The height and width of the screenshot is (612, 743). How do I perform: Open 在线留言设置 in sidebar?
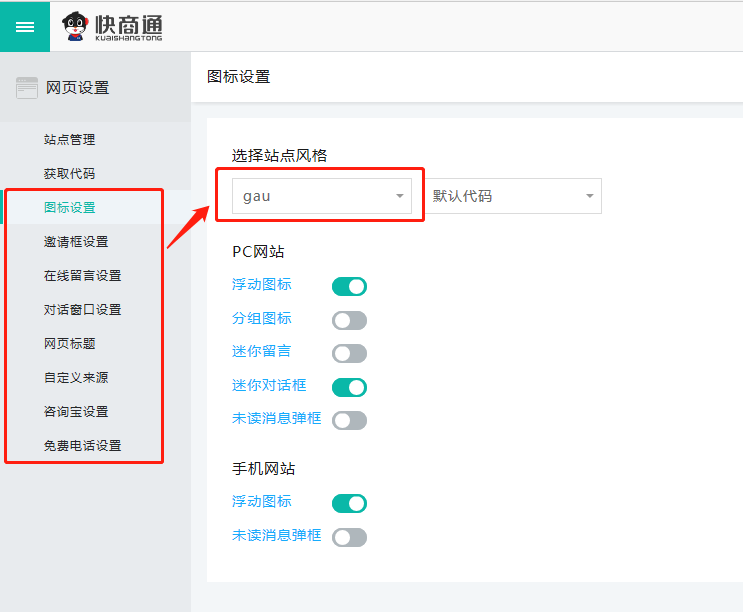click(82, 276)
